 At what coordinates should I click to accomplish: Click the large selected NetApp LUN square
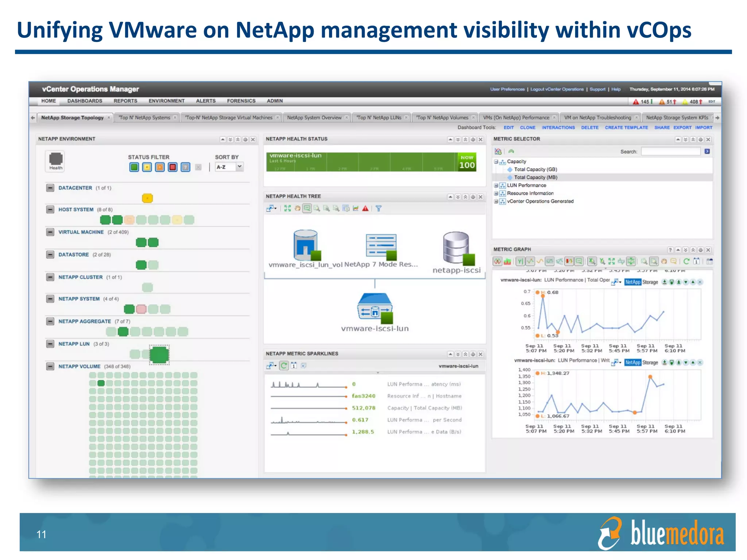[x=159, y=355]
